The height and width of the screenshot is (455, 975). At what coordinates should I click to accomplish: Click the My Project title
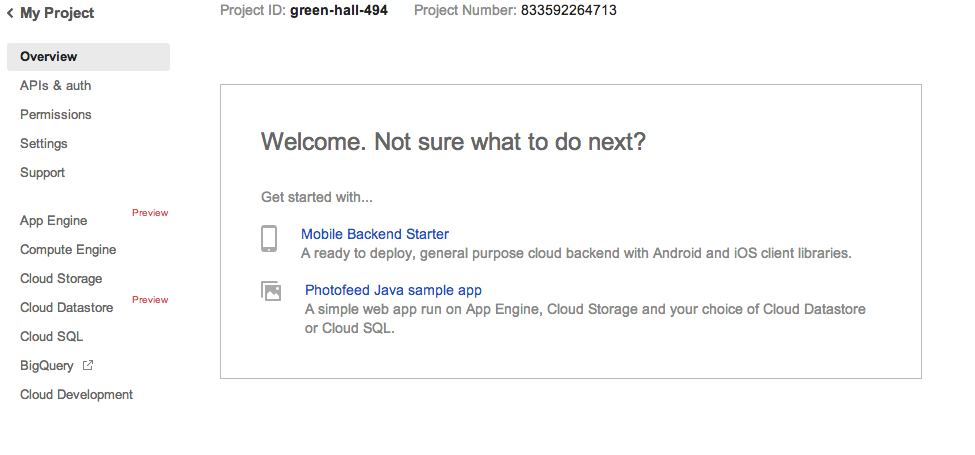57,13
